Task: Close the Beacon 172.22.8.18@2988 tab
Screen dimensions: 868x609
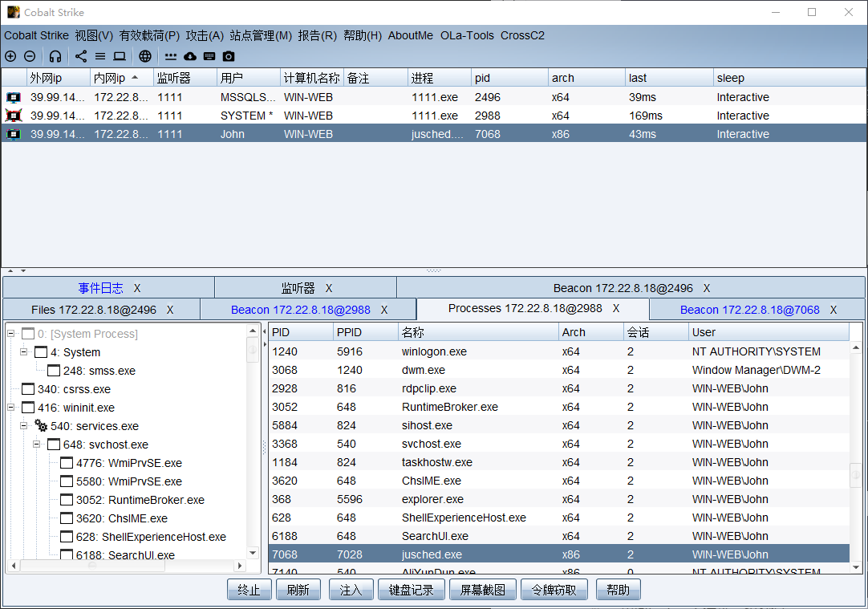Action: [384, 310]
